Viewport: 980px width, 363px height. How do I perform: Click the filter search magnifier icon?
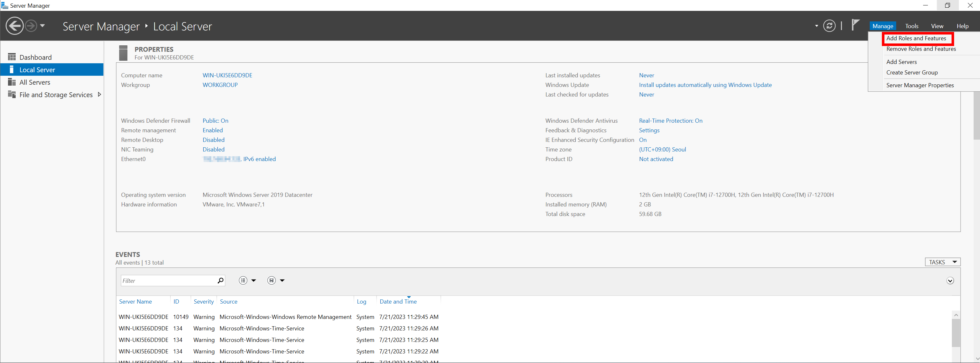[220, 281]
